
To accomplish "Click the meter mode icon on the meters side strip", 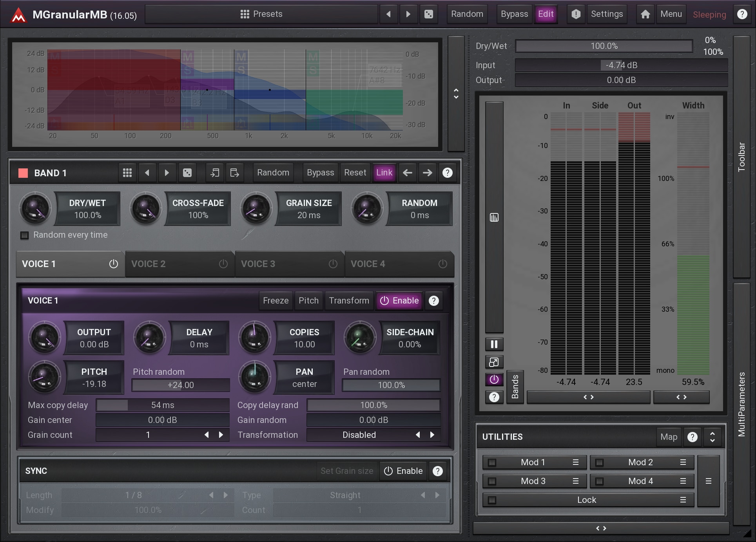I will pyautogui.click(x=494, y=217).
